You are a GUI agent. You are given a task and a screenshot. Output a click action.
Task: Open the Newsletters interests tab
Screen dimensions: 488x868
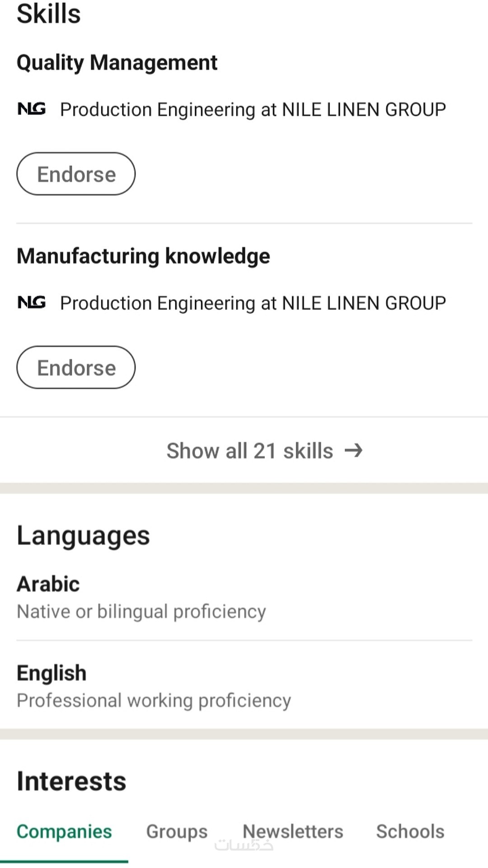pyautogui.click(x=293, y=831)
